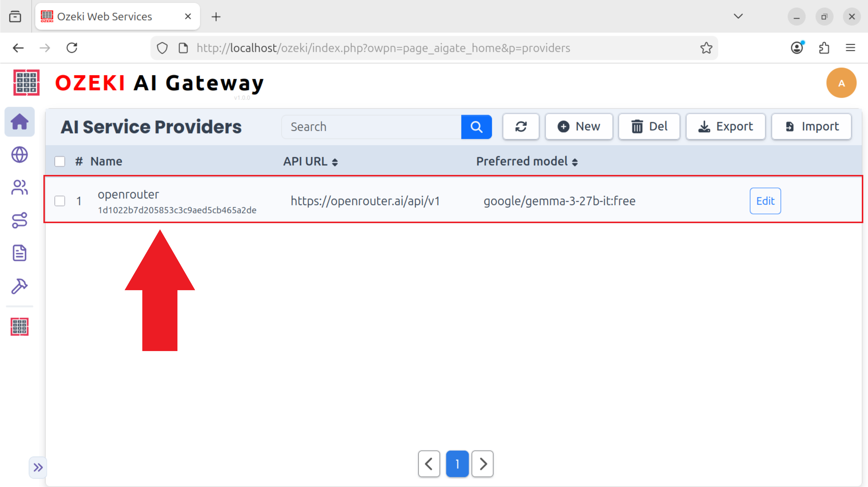868x487 pixels.
Task: Check the checkbox for the openrouter row
Action: (x=60, y=201)
